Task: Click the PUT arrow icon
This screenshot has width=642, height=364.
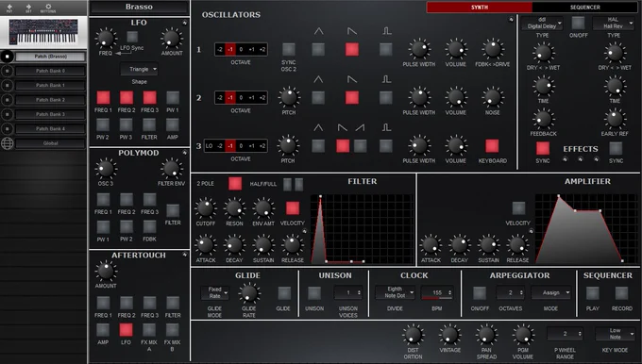Action: [9, 7]
